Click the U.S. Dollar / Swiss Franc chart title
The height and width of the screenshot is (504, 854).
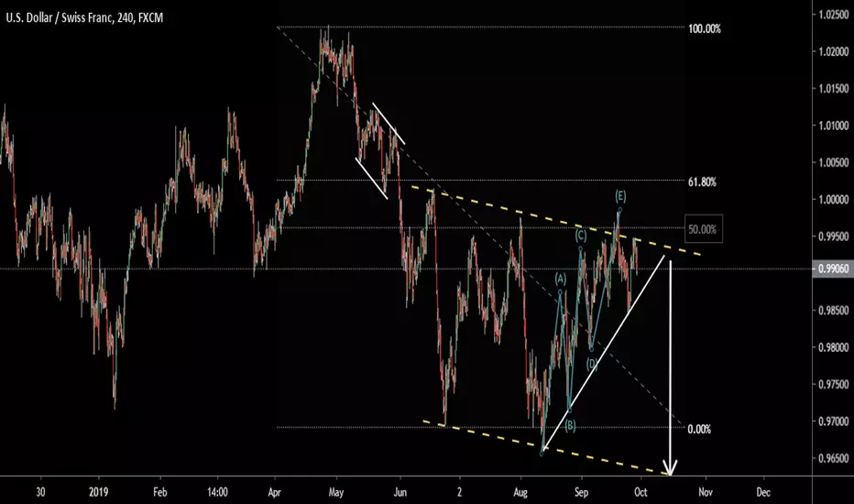(84, 17)
